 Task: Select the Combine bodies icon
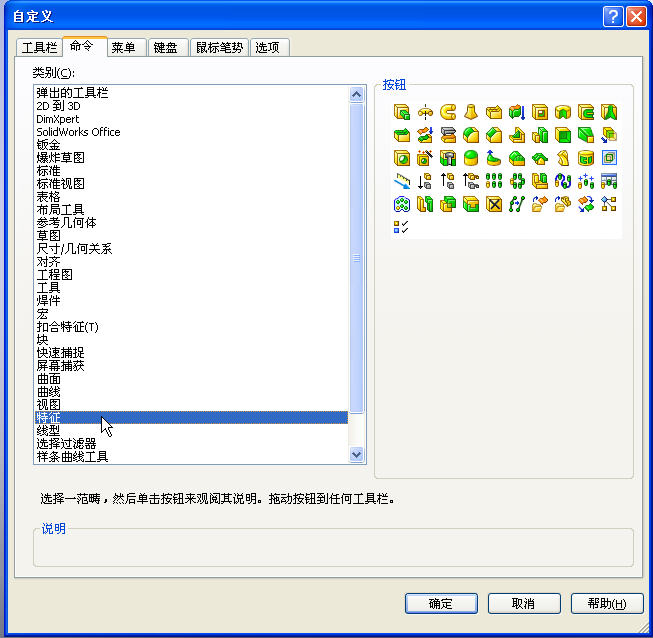[448, 204]
